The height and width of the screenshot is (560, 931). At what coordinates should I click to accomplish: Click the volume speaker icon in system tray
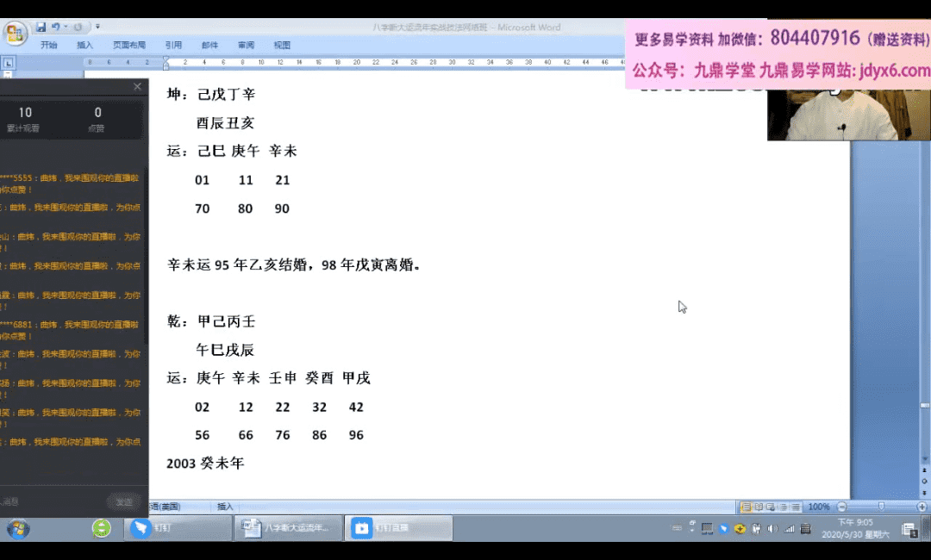coord(772,528)
